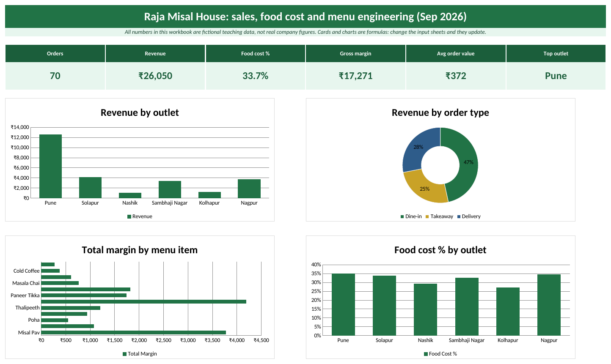Select the Gross margin value ₹17,271

click(355, 76)
